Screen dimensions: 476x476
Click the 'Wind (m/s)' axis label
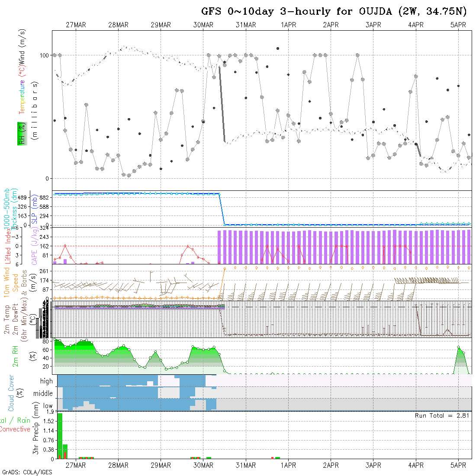[22, 46]
